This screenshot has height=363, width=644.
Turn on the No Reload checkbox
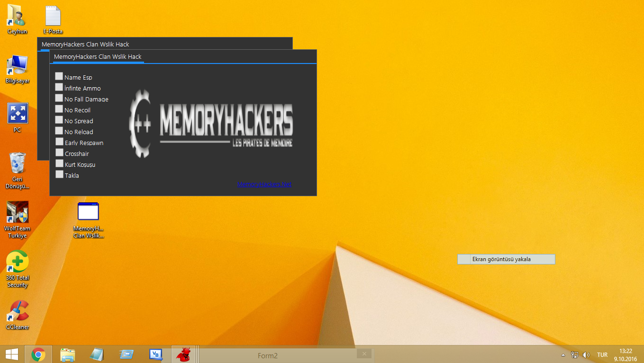pyautogui.click(x=59, y=131)
